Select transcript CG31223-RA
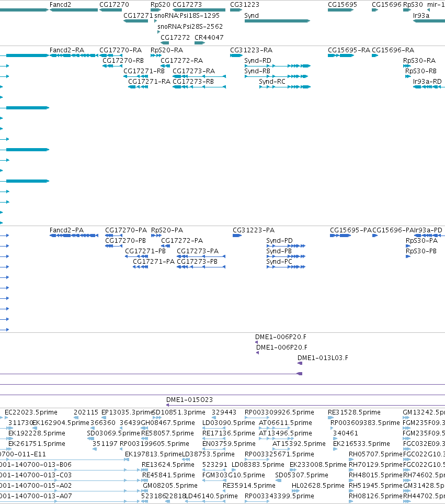This screenshot has height=504, width=445. [251, 50]
